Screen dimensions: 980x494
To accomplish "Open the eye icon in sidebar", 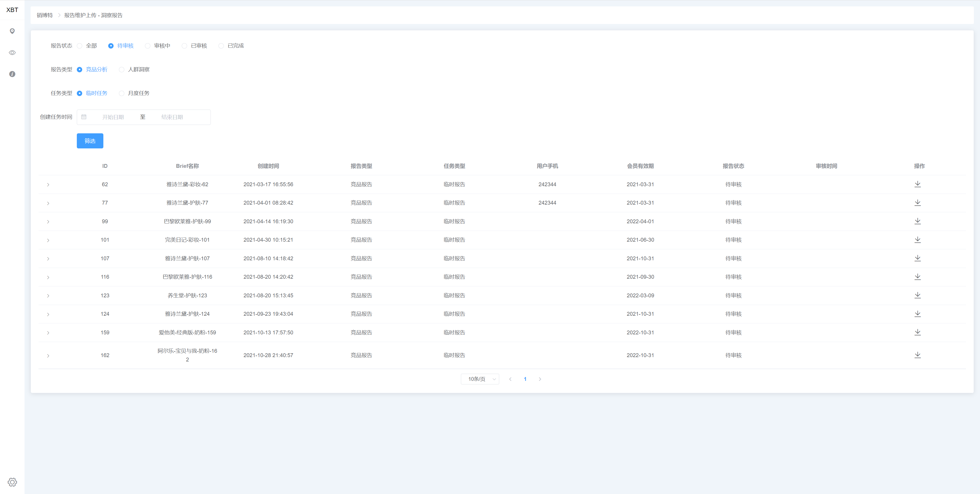I will (x=12, y=53).
